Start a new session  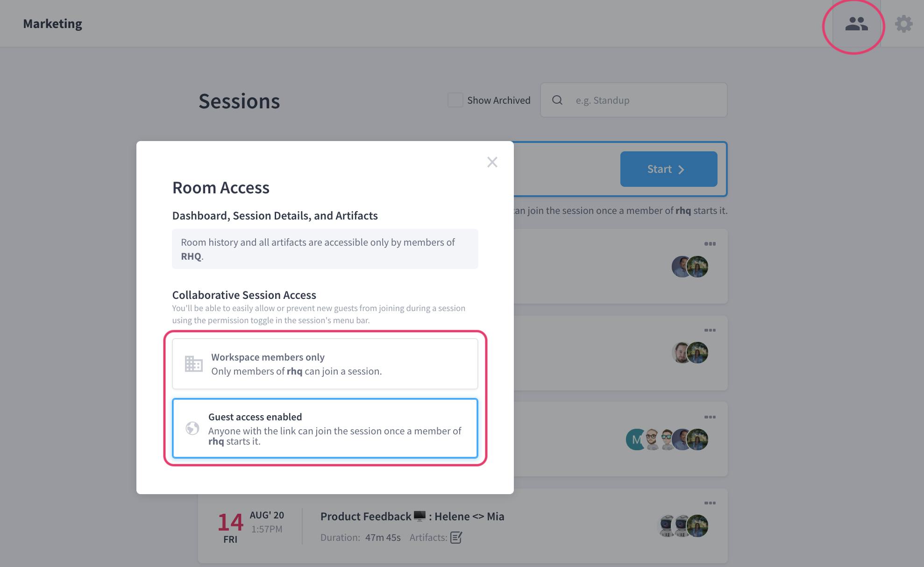coord(668,169)
